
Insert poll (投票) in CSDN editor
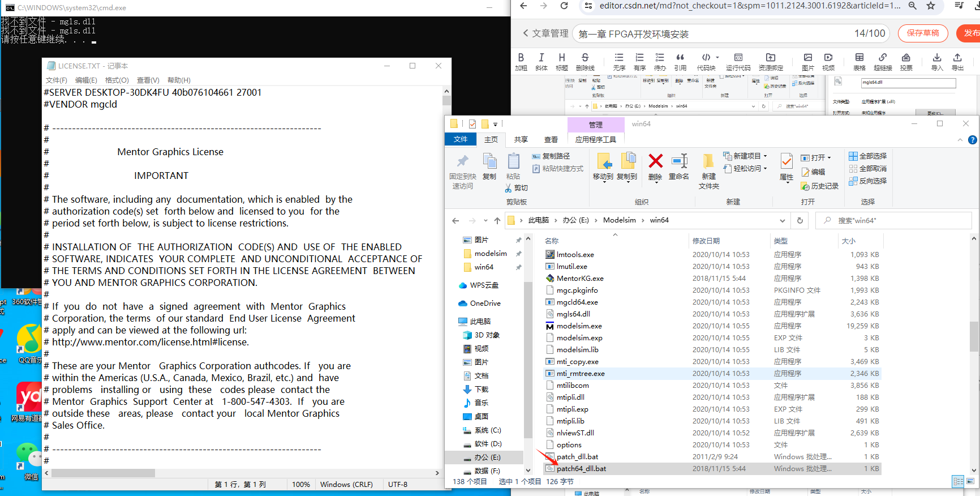(906, 61)
